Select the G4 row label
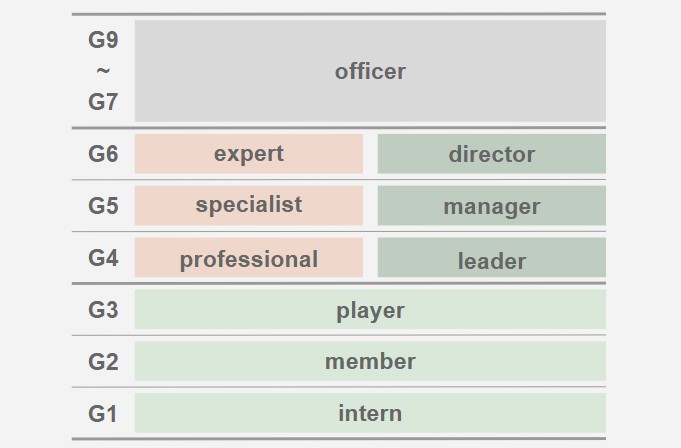The width and height of the screenshot is (681, 448). click(103, 258)
